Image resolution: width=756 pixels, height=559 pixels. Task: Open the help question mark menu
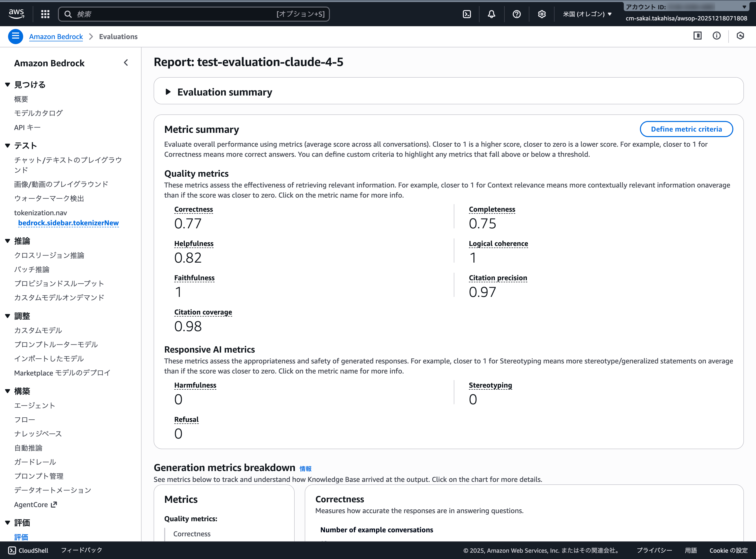pyautogui.click(x=516, y=14)
